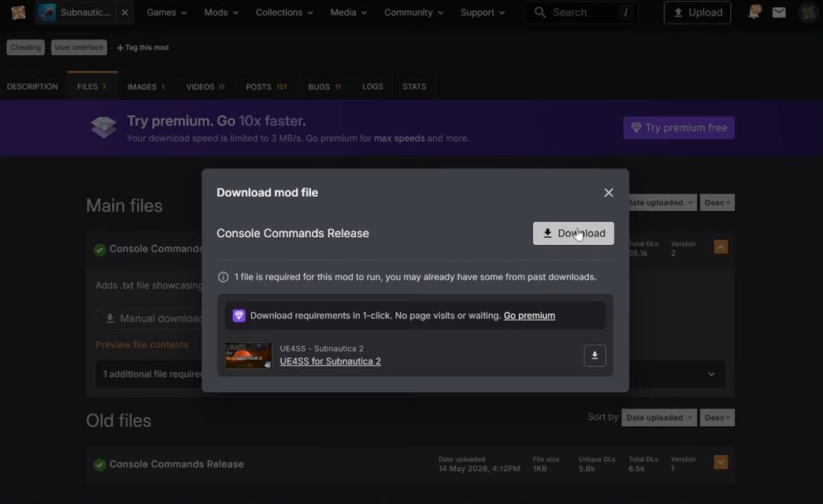Viewport: 823px width, 504px height.
Task: Open the Mods menu
Action: tap(221, 12)
